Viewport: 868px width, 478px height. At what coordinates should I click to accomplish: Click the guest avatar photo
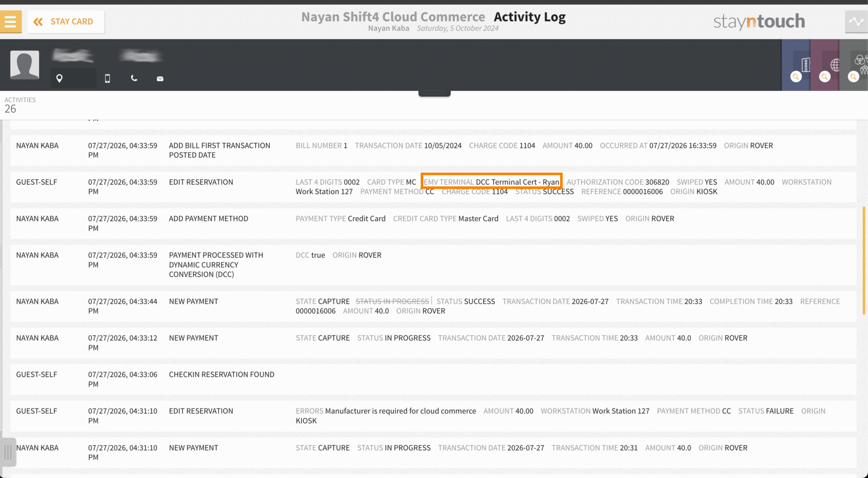(25, 65)
